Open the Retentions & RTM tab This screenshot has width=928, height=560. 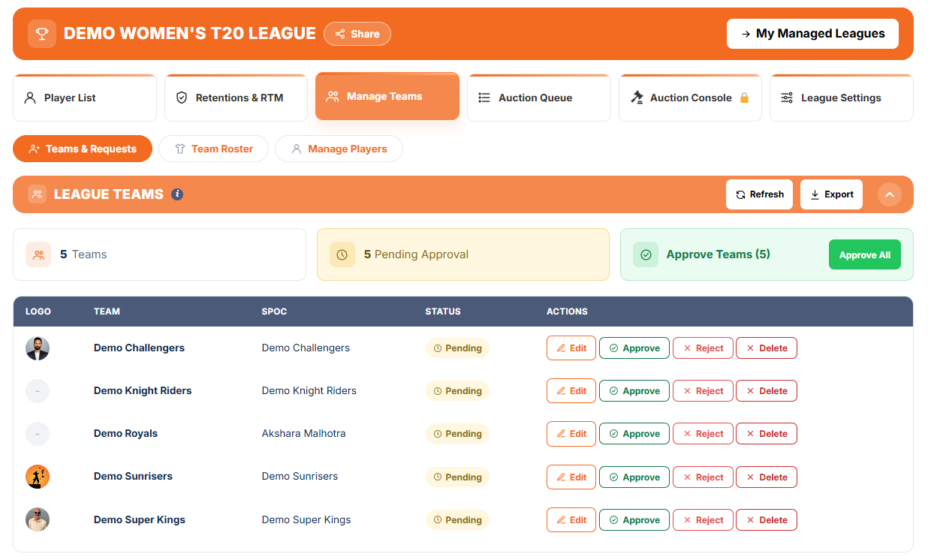pos(237,98)
